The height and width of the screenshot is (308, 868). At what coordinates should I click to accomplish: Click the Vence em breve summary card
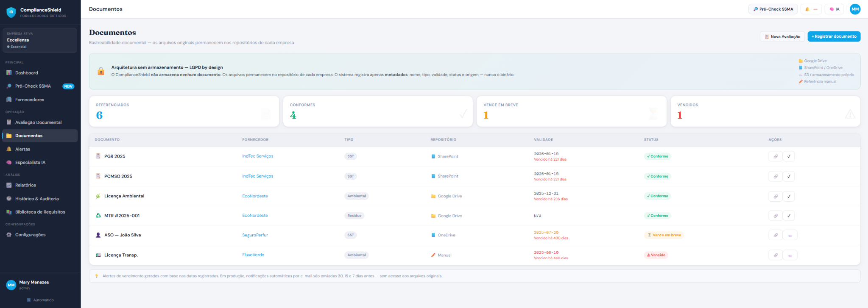point(572,111)
